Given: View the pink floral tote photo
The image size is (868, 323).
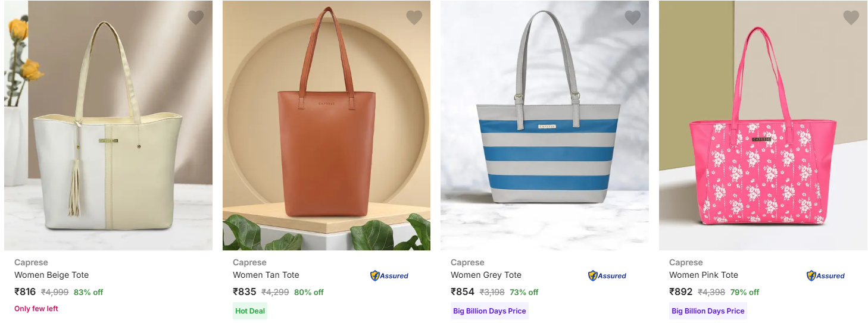Looking at the screenshot, I should pos(763,126).
